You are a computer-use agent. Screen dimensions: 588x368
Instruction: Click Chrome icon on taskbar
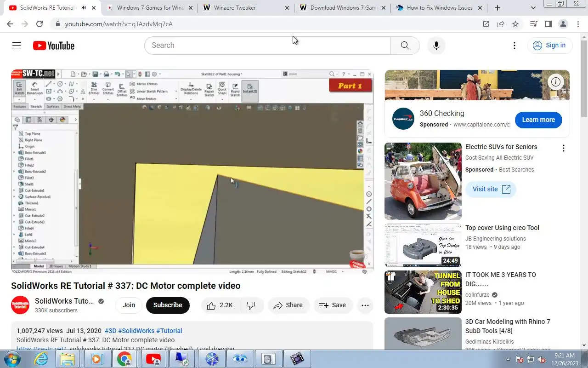[x=124, y=359]
